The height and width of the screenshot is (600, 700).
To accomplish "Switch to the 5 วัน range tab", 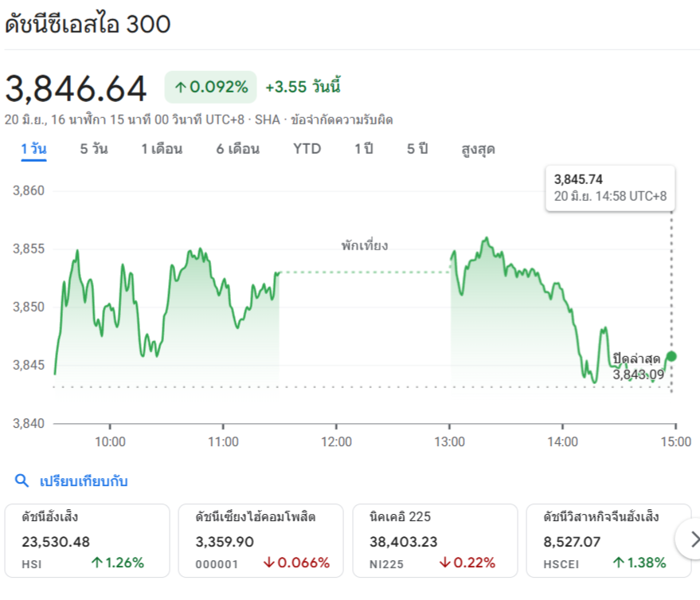I will (x=94, y=149).
